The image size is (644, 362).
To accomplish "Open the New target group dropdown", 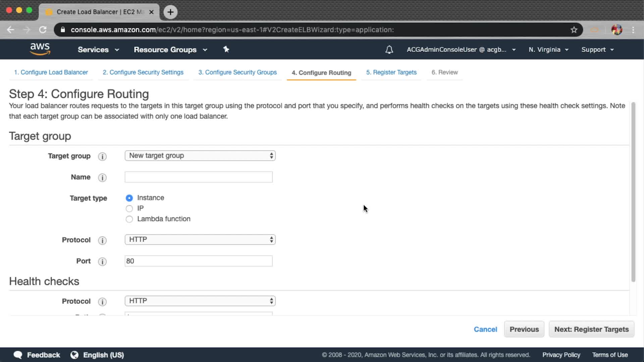I will (200, 156).
